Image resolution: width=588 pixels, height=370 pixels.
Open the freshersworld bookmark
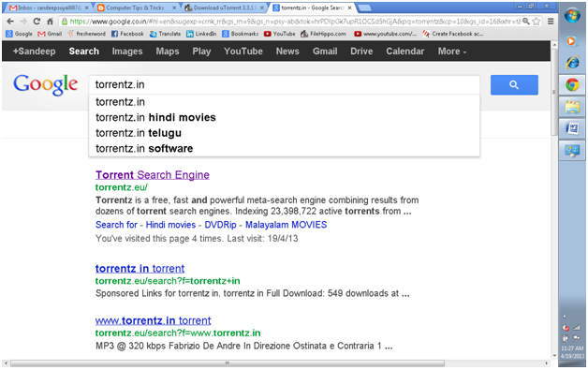87,34
